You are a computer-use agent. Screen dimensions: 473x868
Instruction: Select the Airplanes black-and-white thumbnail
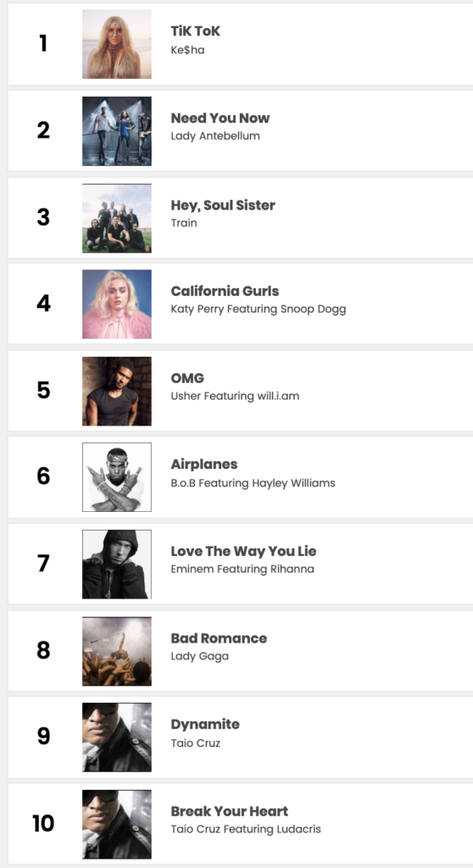(117, 477)
